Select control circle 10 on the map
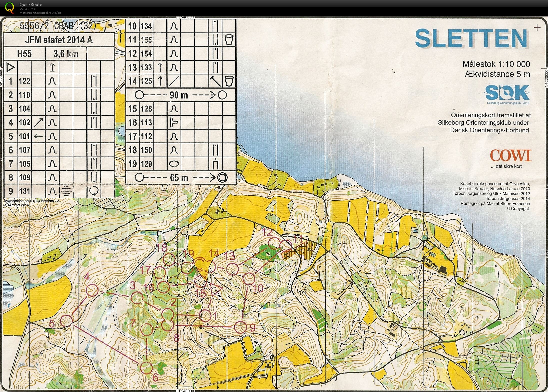This screenshot has height=392, width=548. tap(249, 279)
